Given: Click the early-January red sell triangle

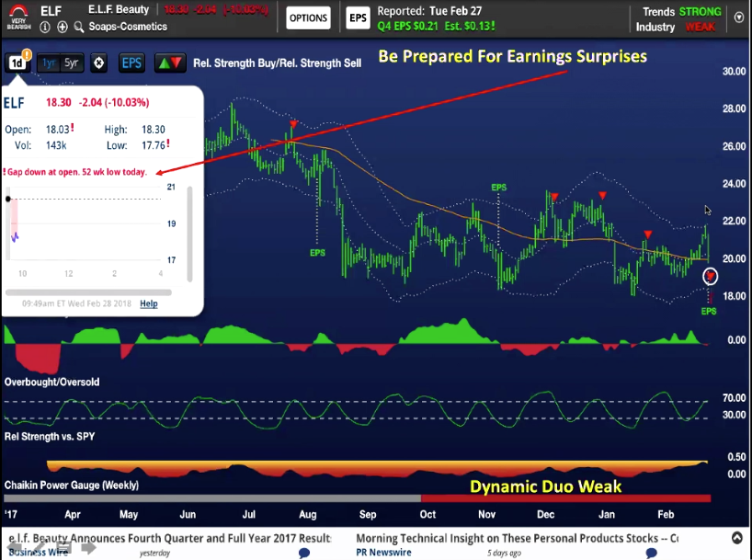Looking at the screenshot, I should coord(602,195).
